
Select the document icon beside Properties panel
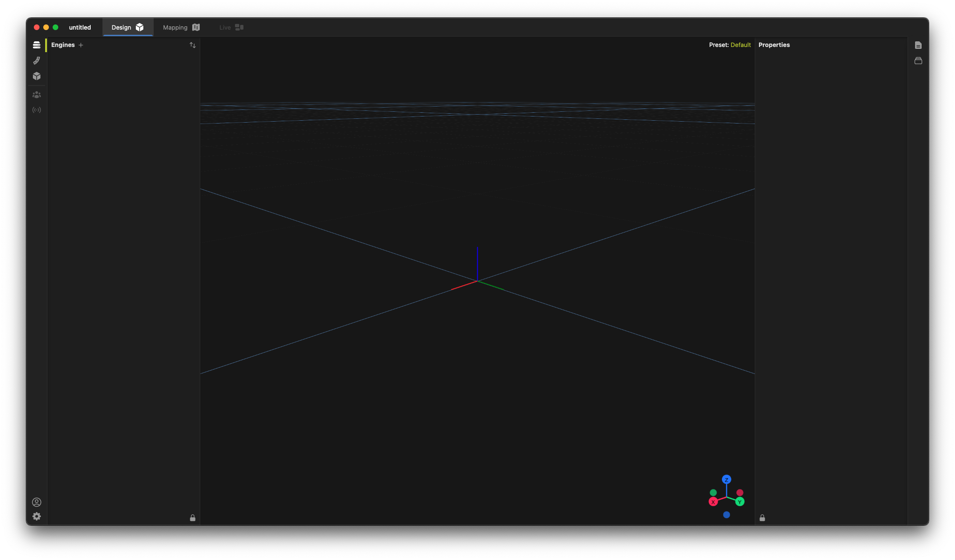tap(919, 45)
